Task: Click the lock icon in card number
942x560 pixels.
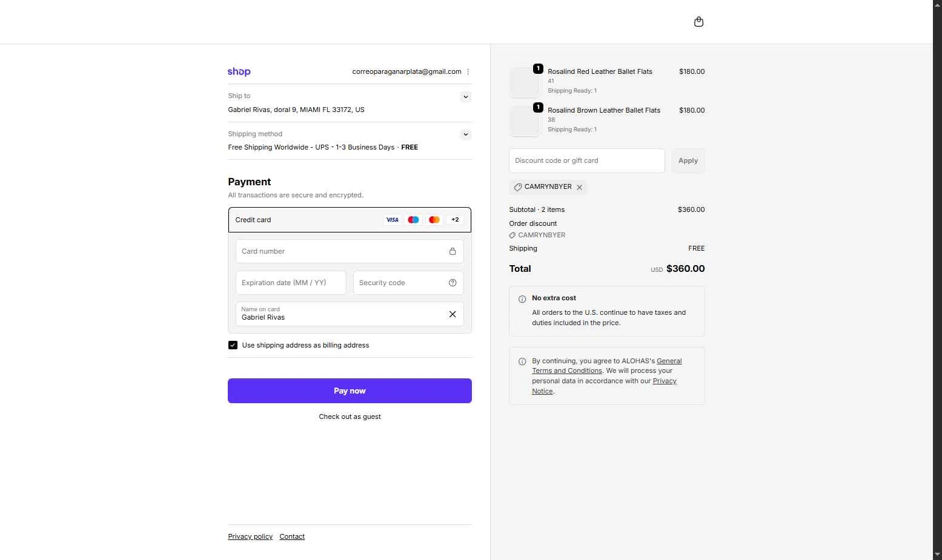Action: pyautogui.click(x=453, y=251)
